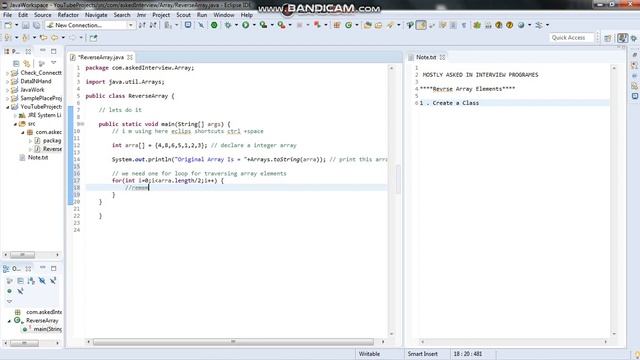Click the Back navigation arrow icon
This screenshot has width=640, height=360.
pyautogui.click(x=54, y=38)
